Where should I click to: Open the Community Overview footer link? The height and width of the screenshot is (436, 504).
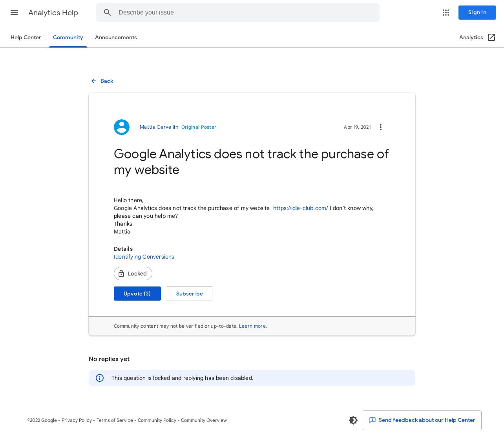point(204,420)
